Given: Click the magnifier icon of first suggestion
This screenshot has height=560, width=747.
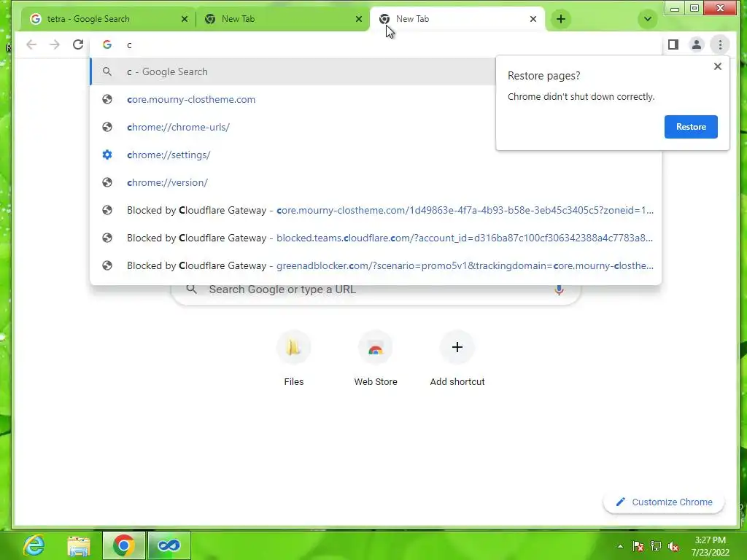Looking at the screenshot, I should coord(107,72).
